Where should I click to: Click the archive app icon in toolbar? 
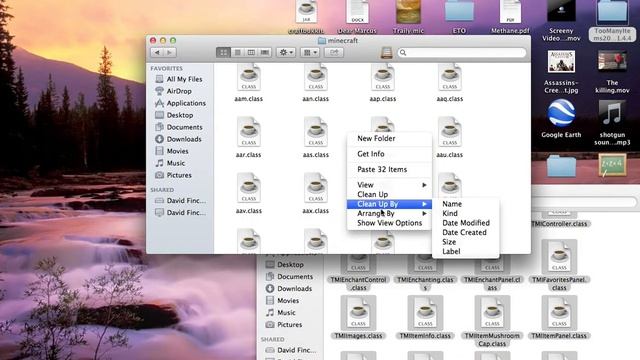tap(386, 52)
